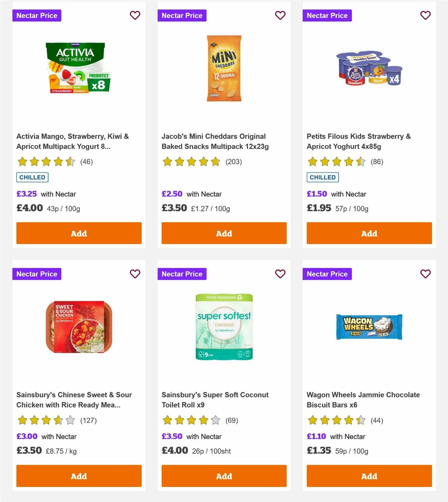
Task: Toggle wishlist on the Sainsbury's toilet roll product
Action: coord(280,274)
